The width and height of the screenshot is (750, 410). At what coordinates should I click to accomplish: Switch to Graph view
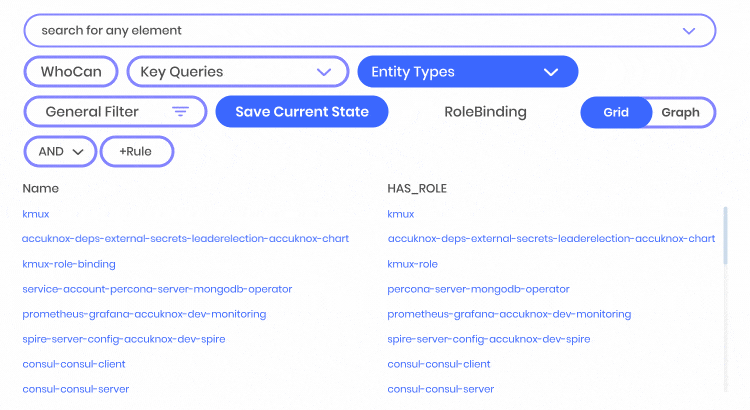coord(680,112)
